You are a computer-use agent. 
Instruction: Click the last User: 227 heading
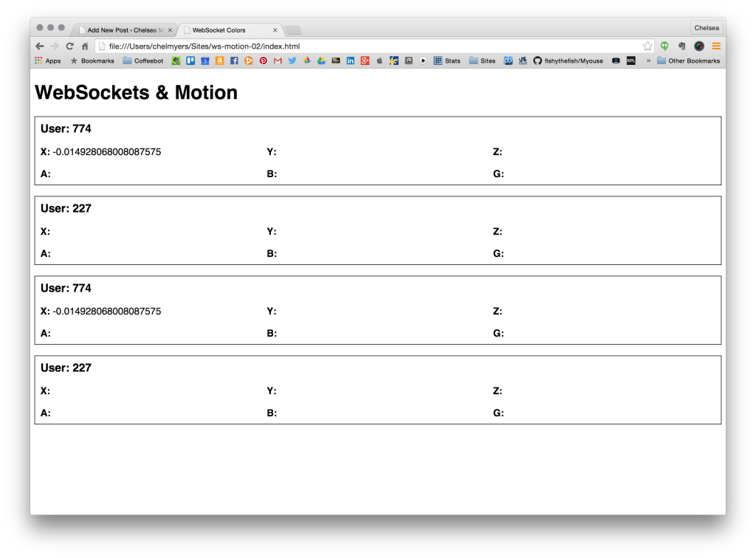click(66, 368)
